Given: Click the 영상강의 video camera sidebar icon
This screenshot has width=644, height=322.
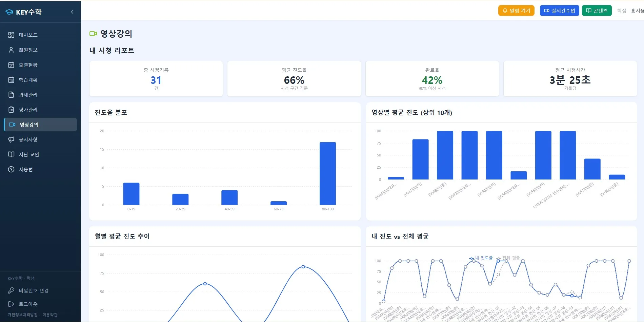Looking at the screenshot, I should tap(12, 125).
